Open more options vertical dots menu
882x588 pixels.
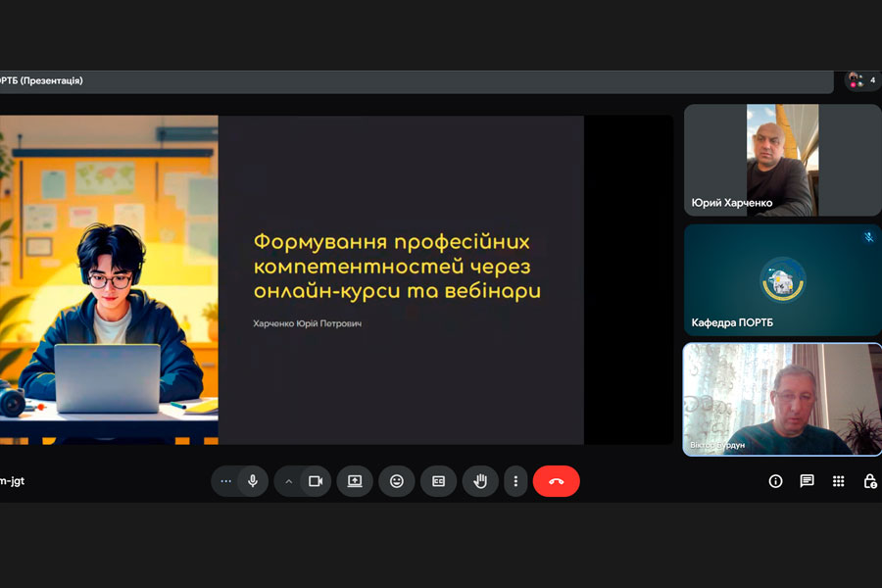[x=515, y=481]
